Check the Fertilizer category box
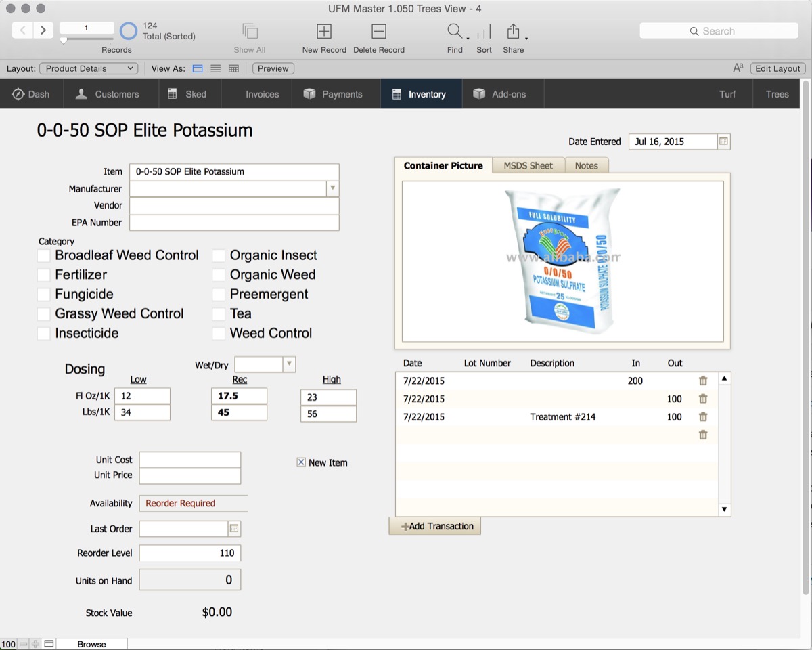Image resolution: width=812 pixels, height=650 pixels. click(x=43, y=275)
